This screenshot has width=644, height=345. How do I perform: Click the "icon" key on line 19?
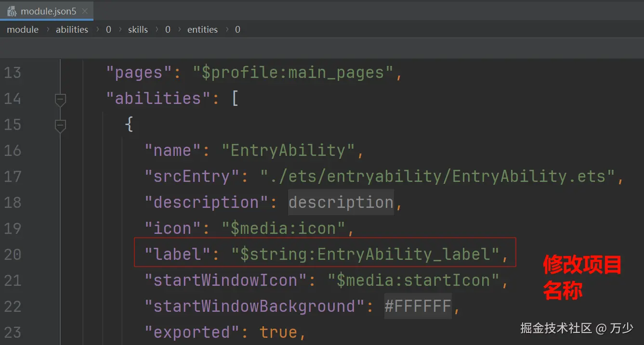173,229
